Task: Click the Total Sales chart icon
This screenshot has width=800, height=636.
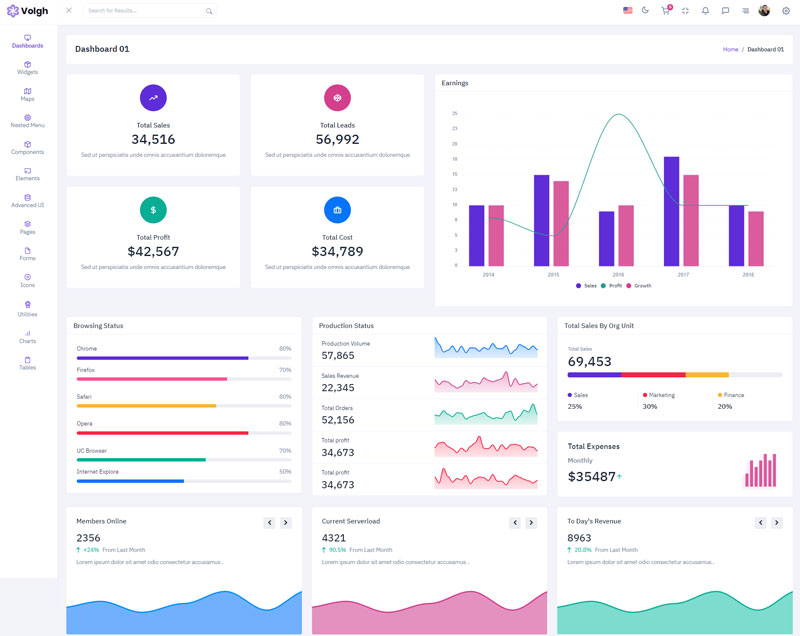Action: coord(153,98)
